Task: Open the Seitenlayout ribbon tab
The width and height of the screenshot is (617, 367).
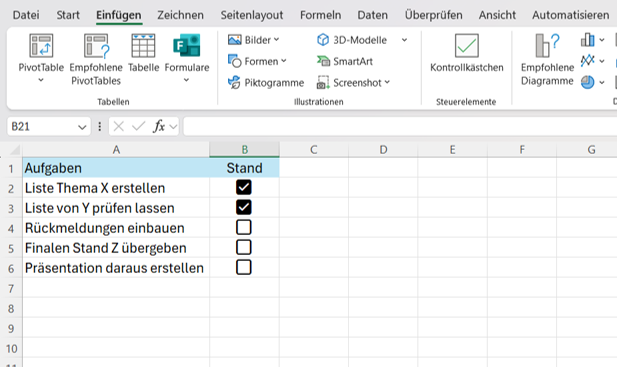Action: coord(251,15)
